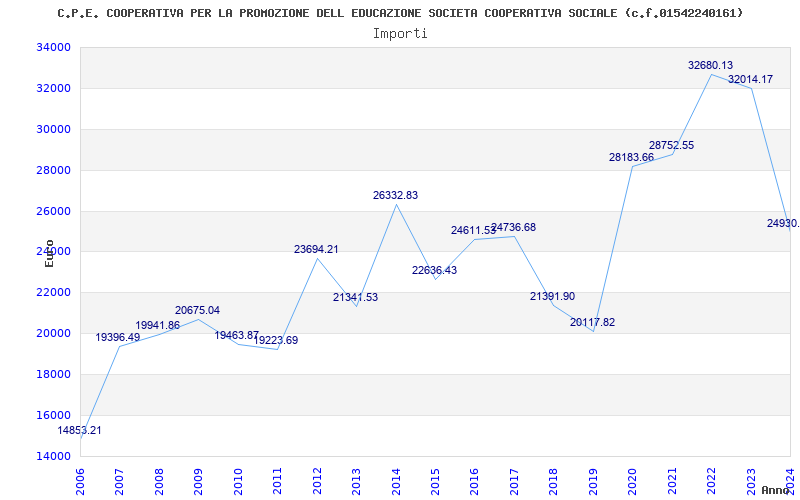Viewport: 800px width, 500px height.
Task: Click the 32000 y-axis tick label
Action: [x=53, y=88]
